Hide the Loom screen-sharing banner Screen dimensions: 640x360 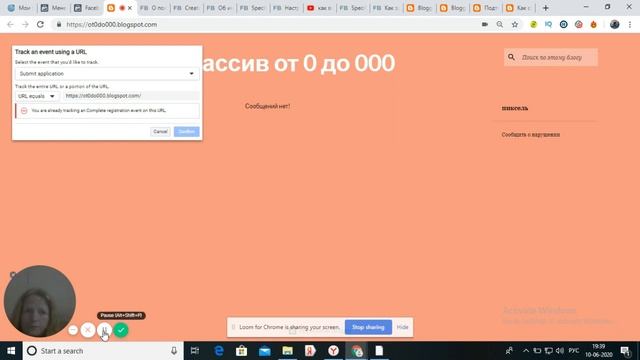[402, 327]
